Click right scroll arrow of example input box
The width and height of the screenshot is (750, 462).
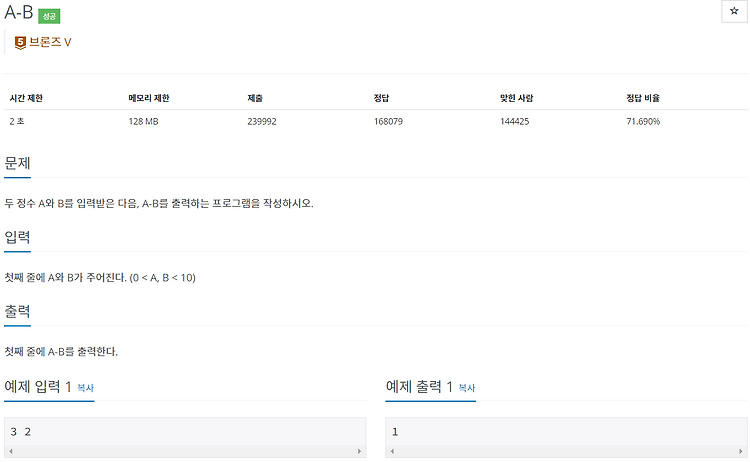coord(359,451)
